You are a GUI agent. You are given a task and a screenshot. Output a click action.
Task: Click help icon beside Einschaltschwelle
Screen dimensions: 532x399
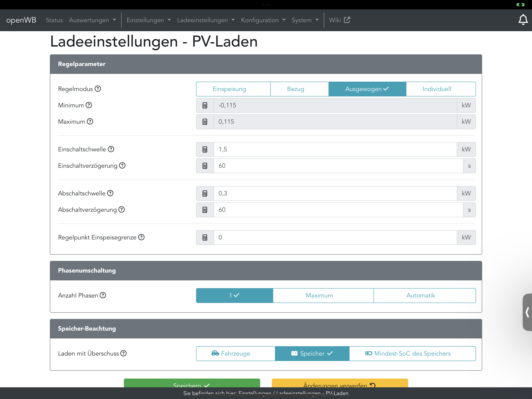(x=111, y=149)
